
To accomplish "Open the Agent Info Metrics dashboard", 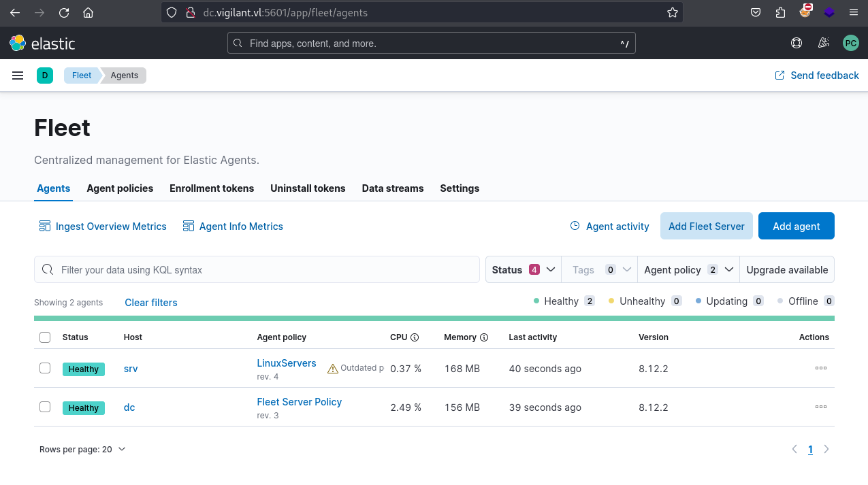I will pyautogui.click(x=233, y=227).
